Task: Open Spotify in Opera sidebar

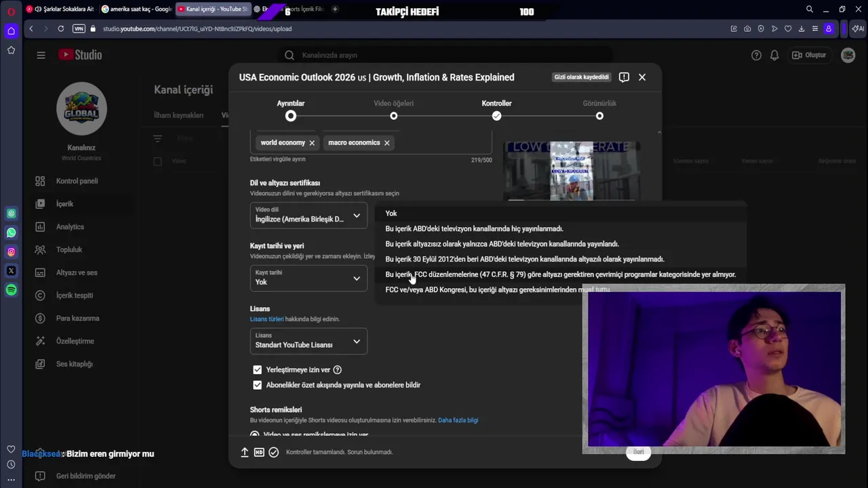Action: pyautogui.click(x=11, y=289)
